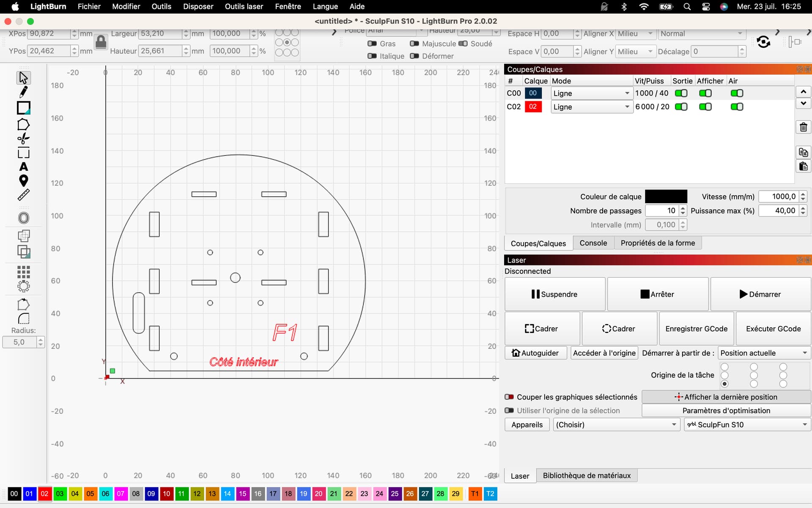Toggle Air switch for layer C02

coord(737,107)
